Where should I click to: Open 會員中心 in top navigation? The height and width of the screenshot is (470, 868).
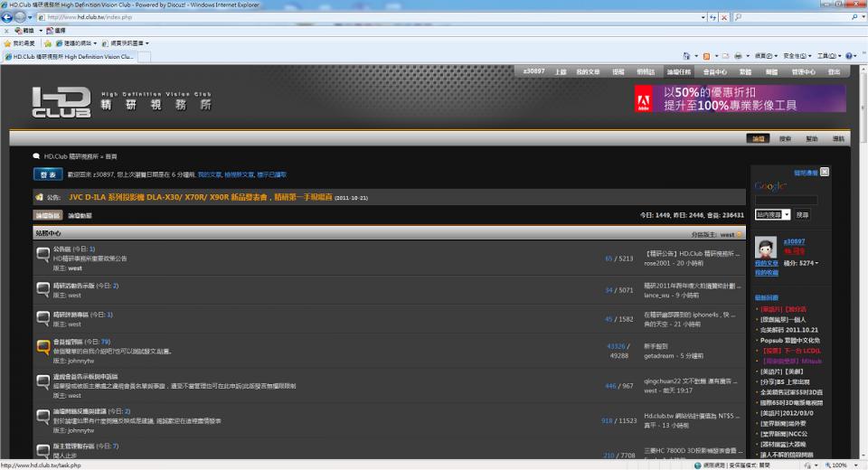[x=714, y=72]
